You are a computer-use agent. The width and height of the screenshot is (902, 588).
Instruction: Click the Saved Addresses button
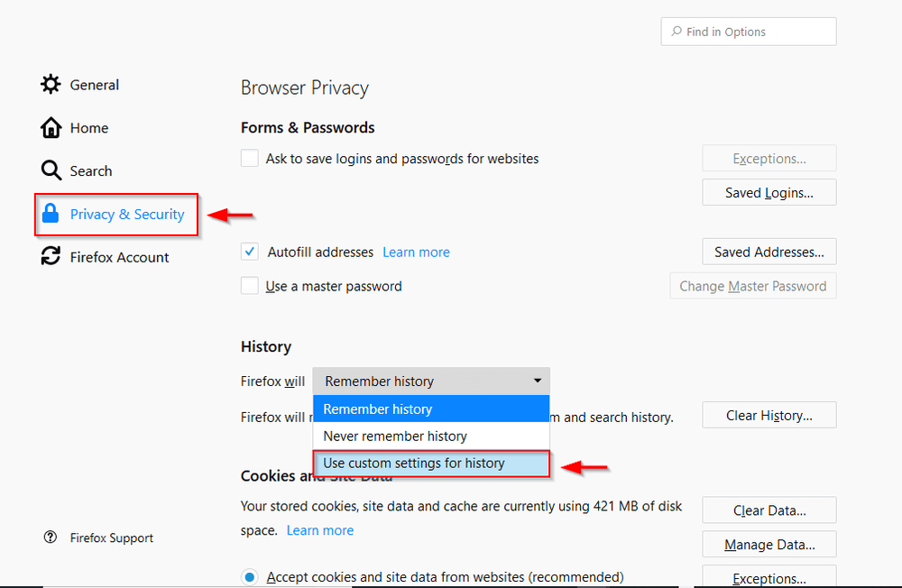tap(769, 253)
